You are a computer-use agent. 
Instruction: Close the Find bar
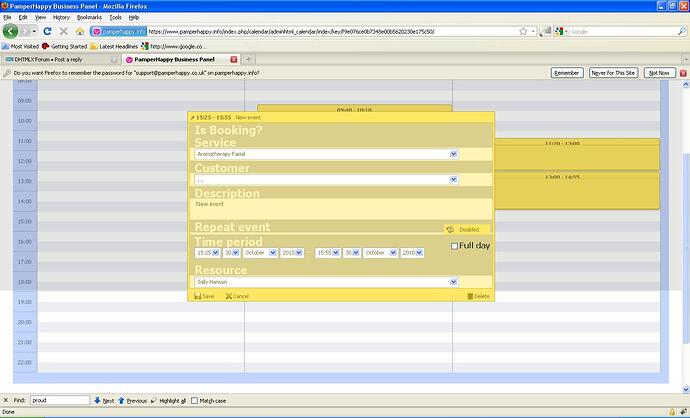point(6,400)
